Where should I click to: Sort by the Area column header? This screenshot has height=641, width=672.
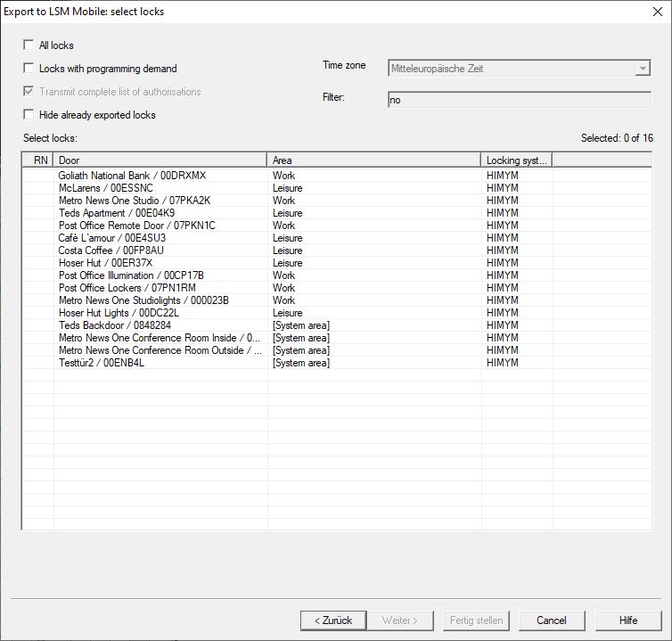pos(373,160)
